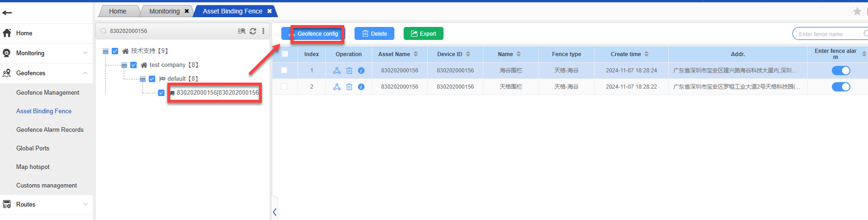
Task: View info for the row 1 fence
Action: click(x=361, y=71)
